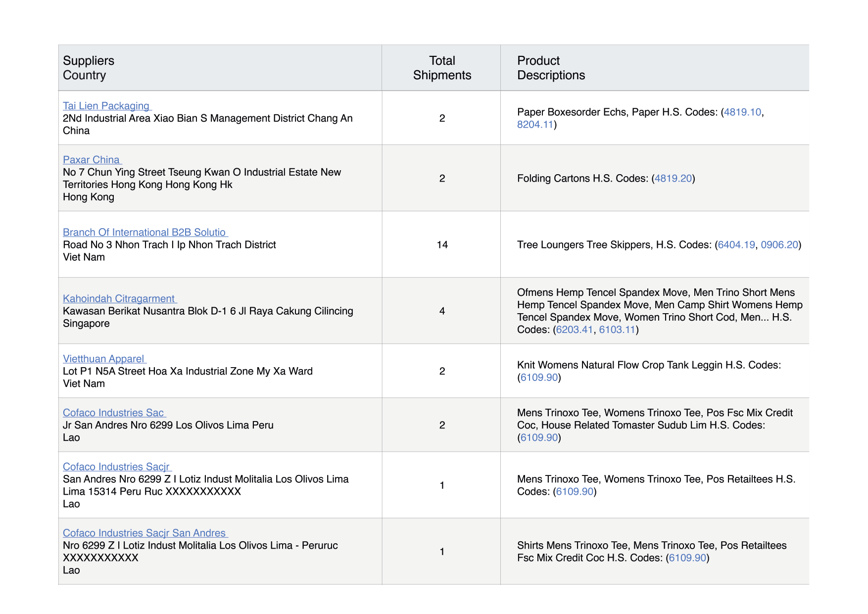Open Branch Of International B2B Solutio link
The width and height of the screenshot is (868, 614).
click(145, 233)
